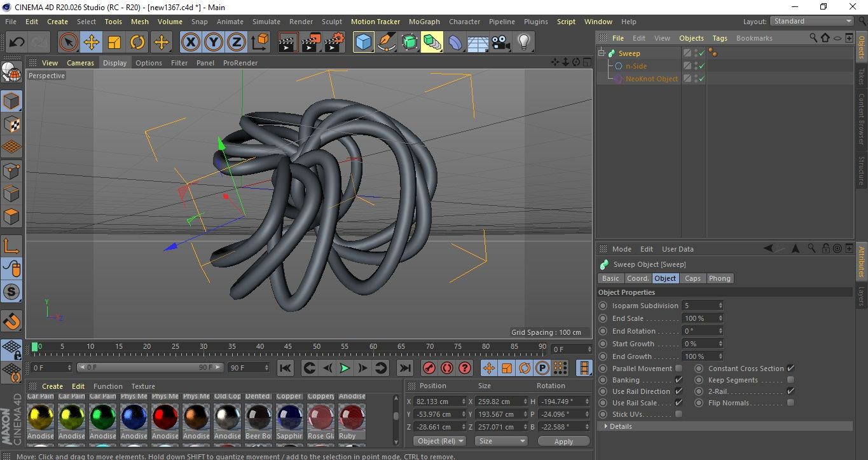Click Make Editable icon in left palette
Viewport: 868px width, 460px height.
[11, 72]
